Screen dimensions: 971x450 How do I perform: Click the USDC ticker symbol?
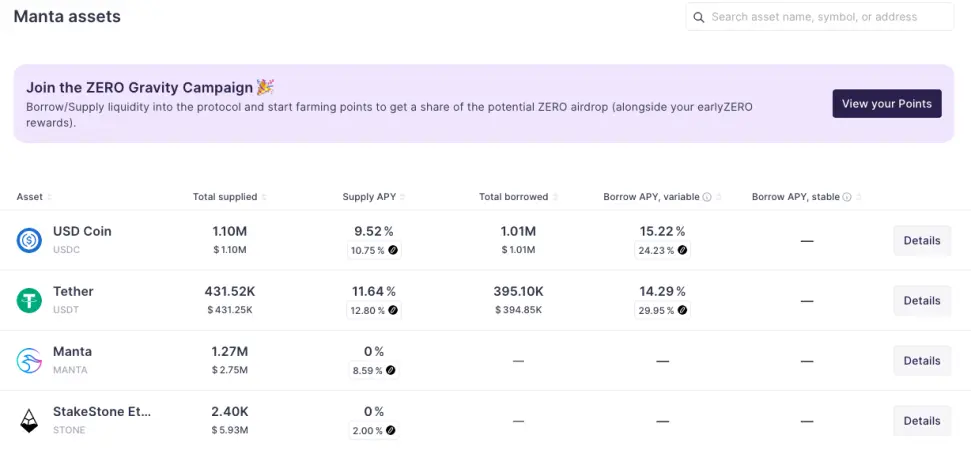tap(66, 250)
